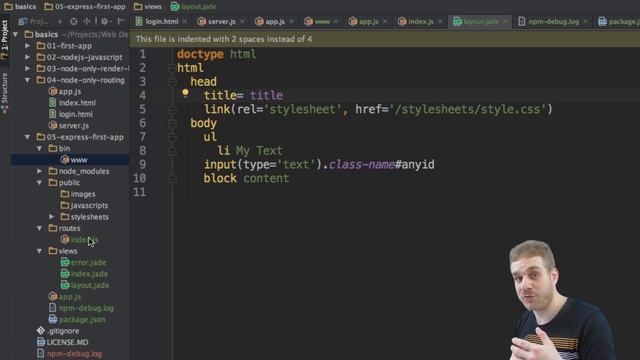This screenshot has width=640, height=360.
Task: Expand the 03-node-only-render folder
Action: point(27,69)
